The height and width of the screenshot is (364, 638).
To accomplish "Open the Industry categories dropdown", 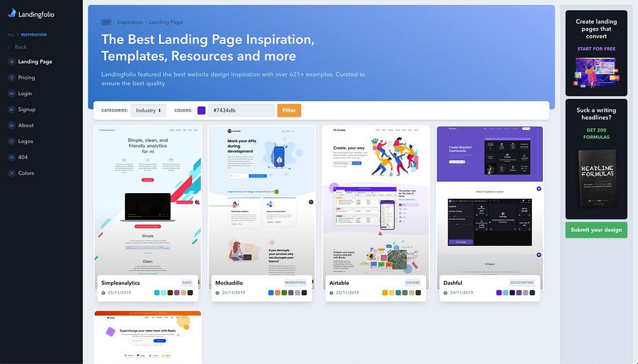I will click(148, 110).
